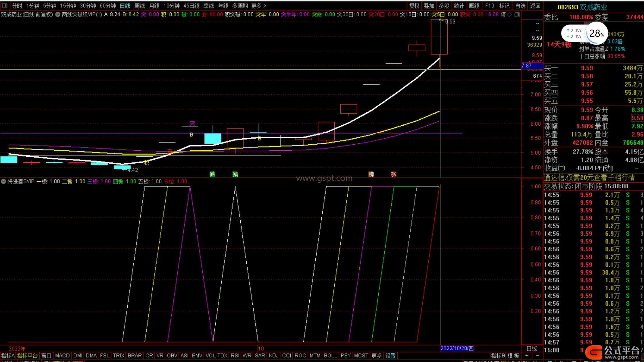Expand 更多 indicators in bottom bar
The image size is (644, 362).
[377, 356]
